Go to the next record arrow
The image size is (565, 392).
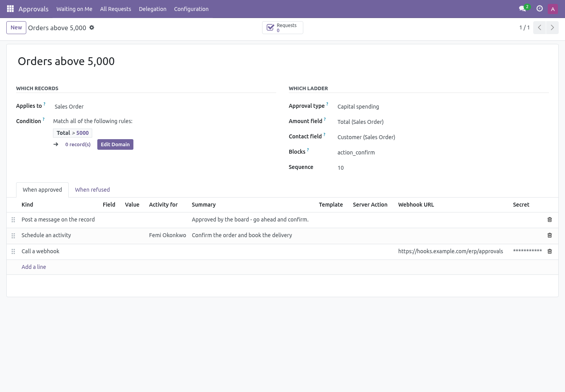tap(552, 27)
